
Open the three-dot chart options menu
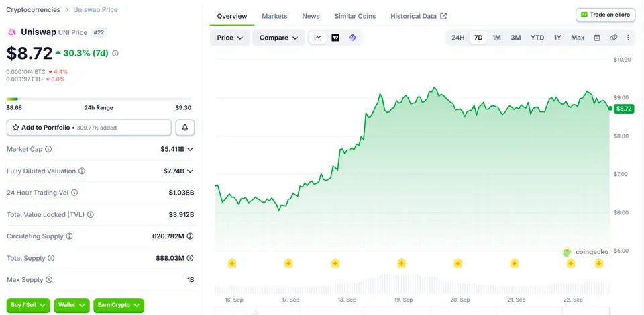(x=628, y=38)
